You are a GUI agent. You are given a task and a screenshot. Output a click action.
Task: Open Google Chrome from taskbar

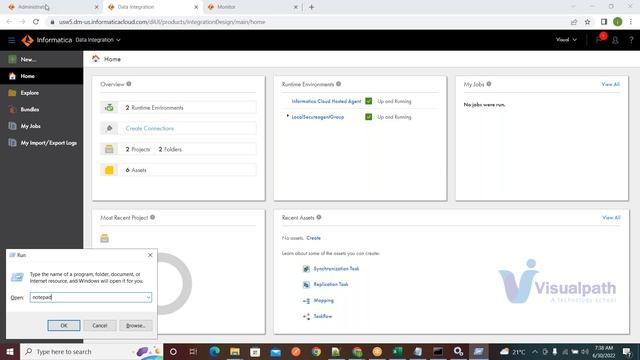pyautogui.click(x=316, y=351)
